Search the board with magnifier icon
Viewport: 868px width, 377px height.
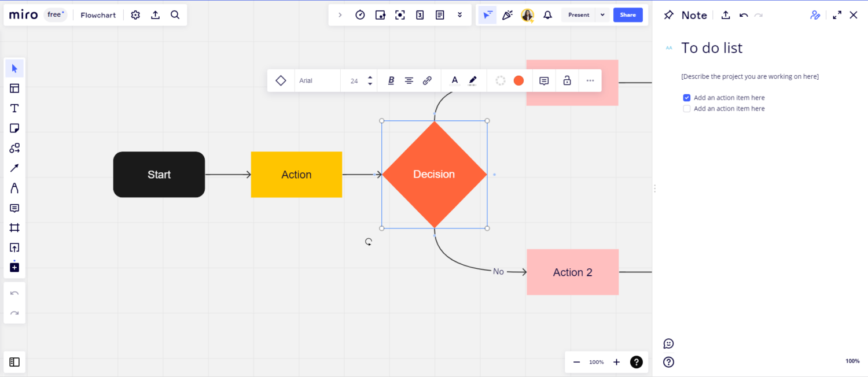coord(175,15)
